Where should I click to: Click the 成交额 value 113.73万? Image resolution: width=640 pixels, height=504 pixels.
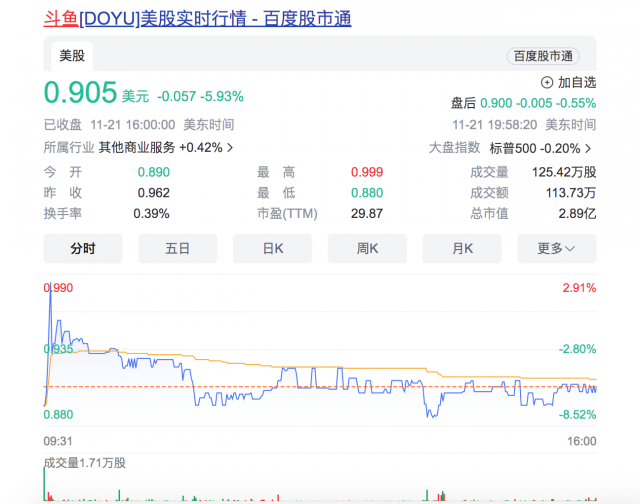click(x=571, y=193)
